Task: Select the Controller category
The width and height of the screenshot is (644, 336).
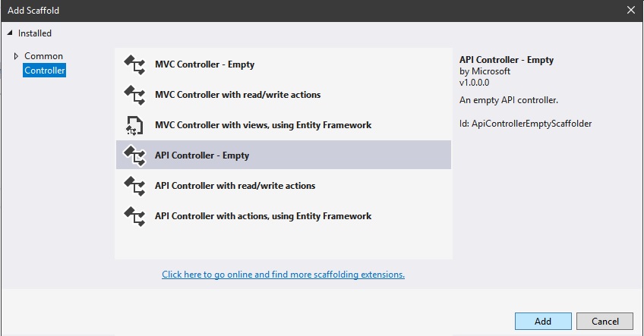Action: pos(44,70)
